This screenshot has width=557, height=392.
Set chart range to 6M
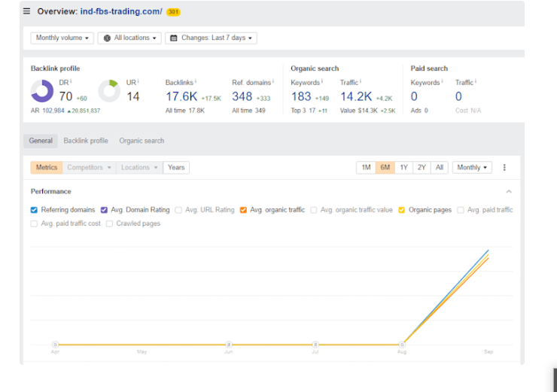click(385, 168)
